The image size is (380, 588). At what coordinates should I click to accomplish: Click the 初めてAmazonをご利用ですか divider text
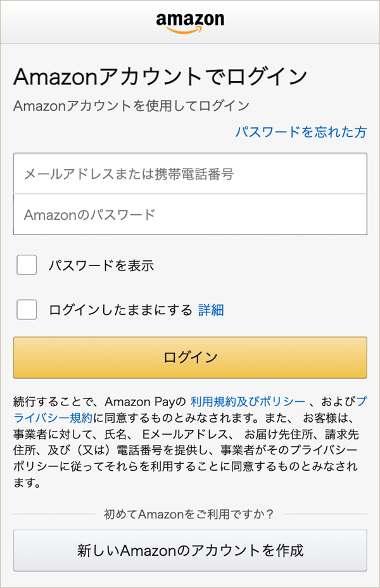point(190,515)
